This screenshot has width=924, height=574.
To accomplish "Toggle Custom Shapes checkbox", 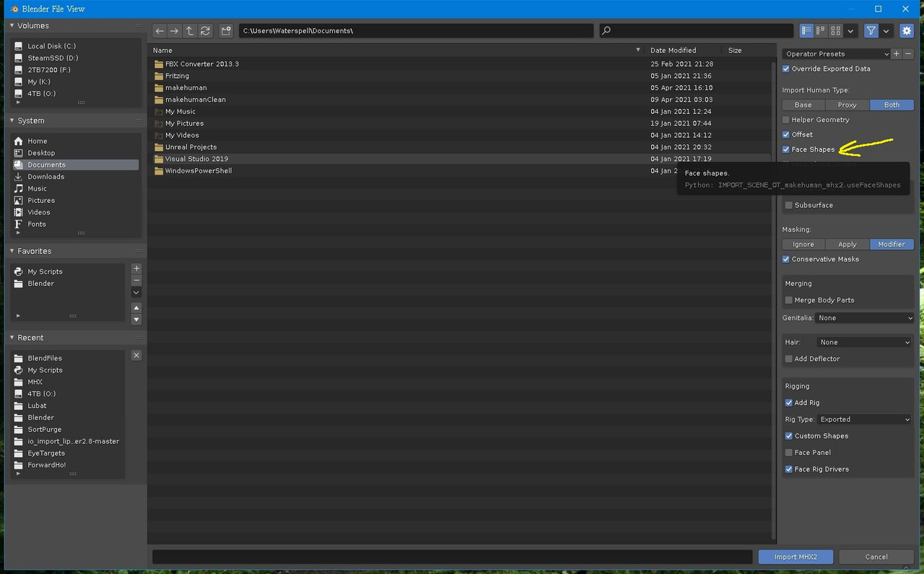I will (x=789, y=436).
